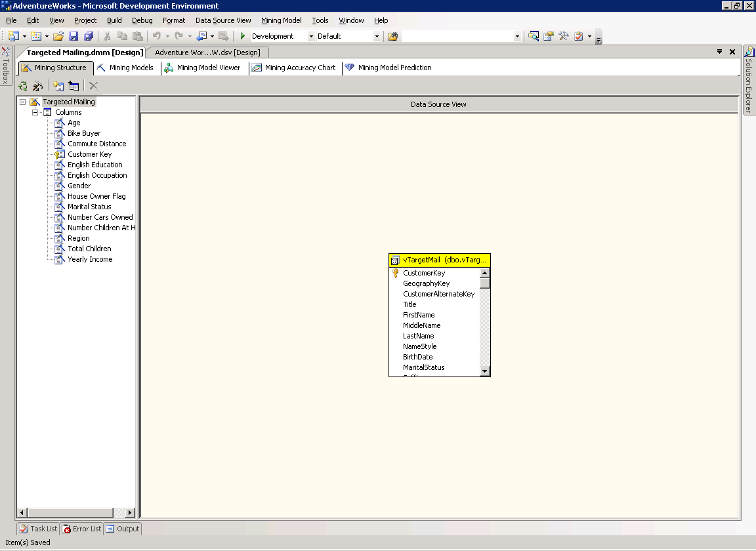
Task: Click the tree pane horizontal scrollbar thumb
Action: [x=70, y=512]
